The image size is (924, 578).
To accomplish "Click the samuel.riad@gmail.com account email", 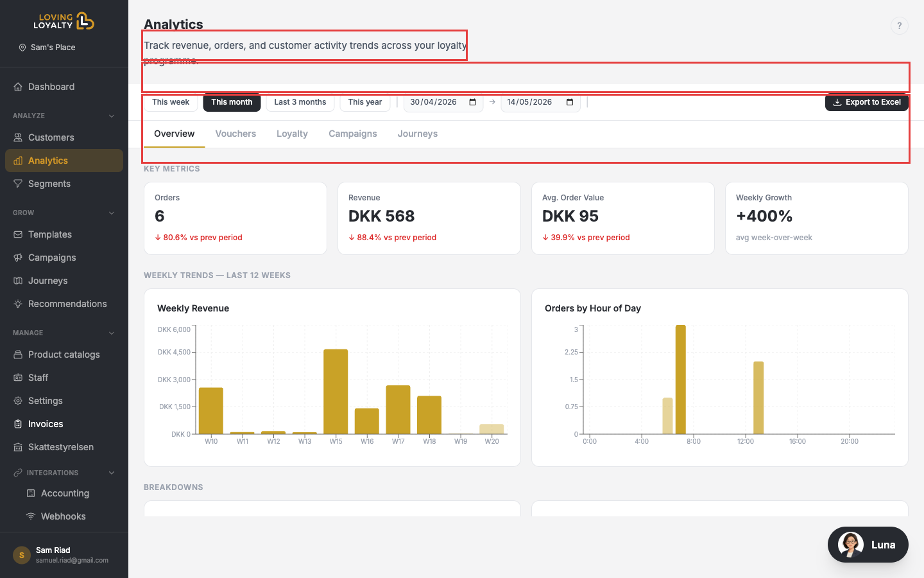I will click(x=72, y=561).
